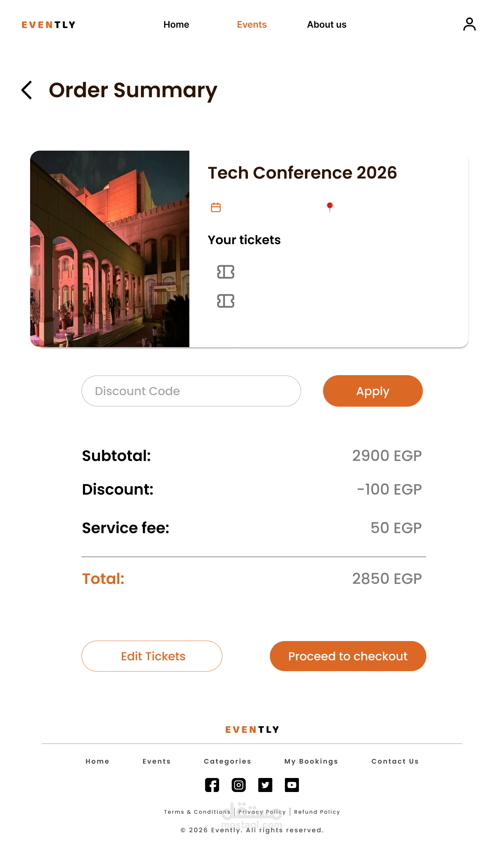This screenshot has height=847, width=504.
Task: Click Proceed to checkout button
Action: [348, 656]
